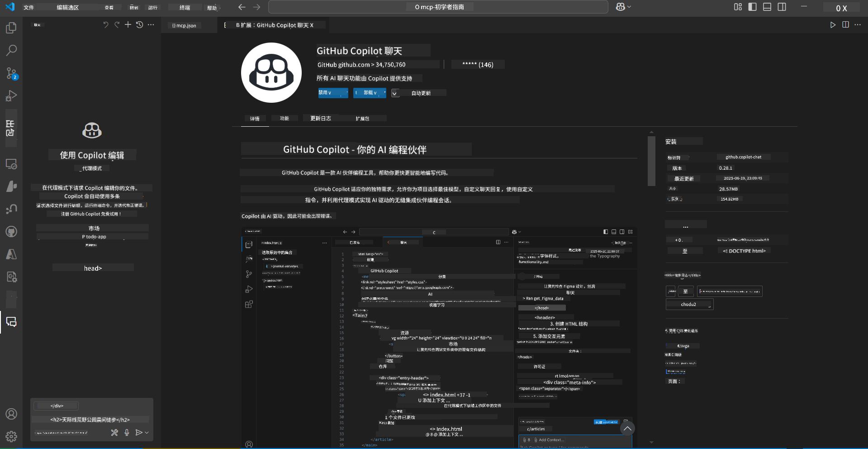Click the scroll-to-top arrow button
The height and width of the screenshot is (449, 868).
(x=627, y=429)
